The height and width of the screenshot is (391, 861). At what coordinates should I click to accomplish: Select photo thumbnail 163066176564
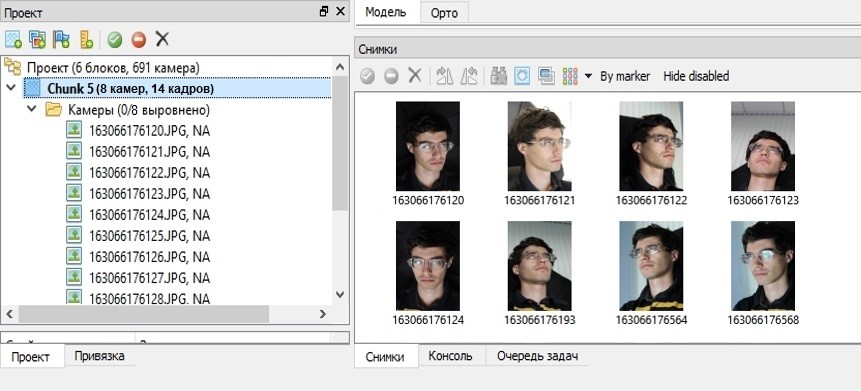tap(651, 266)
